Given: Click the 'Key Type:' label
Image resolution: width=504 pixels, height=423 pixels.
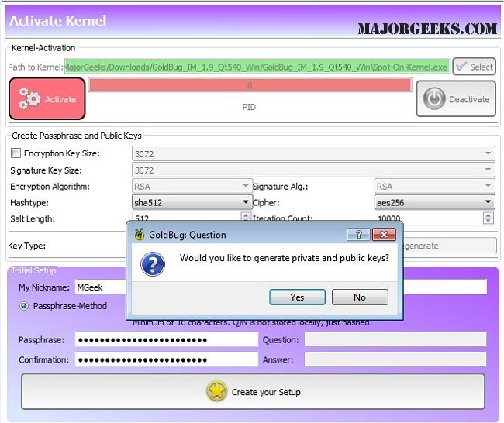Looking at the screenshot, I should point(26,246).
